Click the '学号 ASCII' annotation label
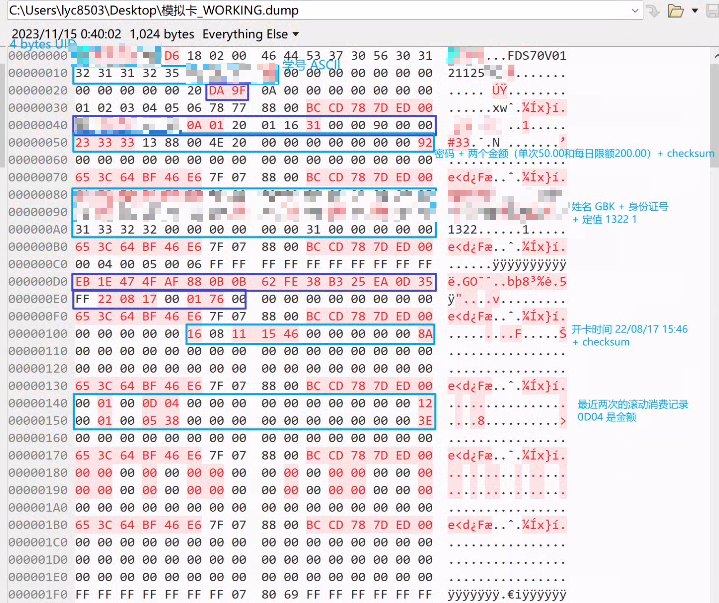 point(311,65)
